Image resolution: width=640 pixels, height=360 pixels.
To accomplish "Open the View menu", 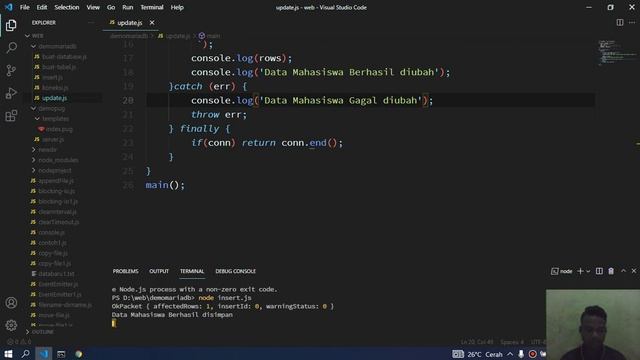I will [x=93, y=7].
